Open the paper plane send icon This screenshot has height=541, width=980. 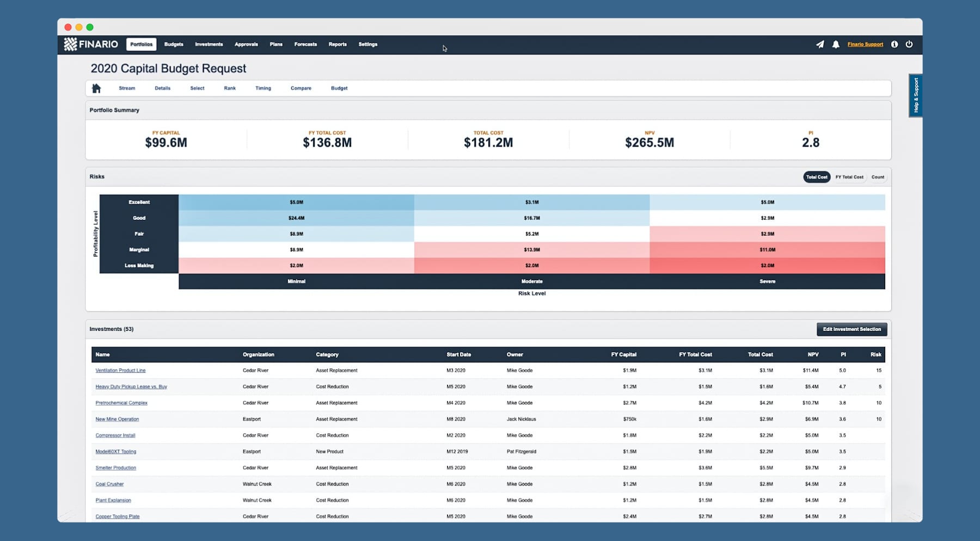click(820, 45)
